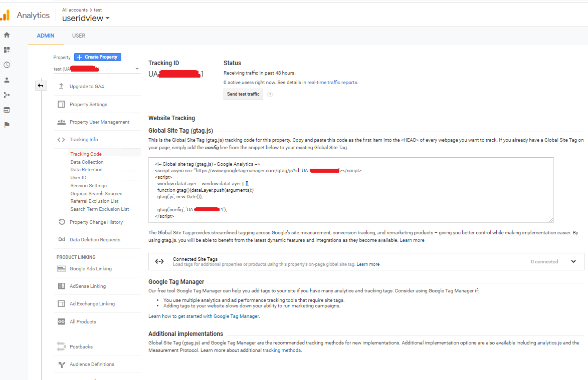
Task: Open the Realtime clock icon
Action: (x=7, y=65)
